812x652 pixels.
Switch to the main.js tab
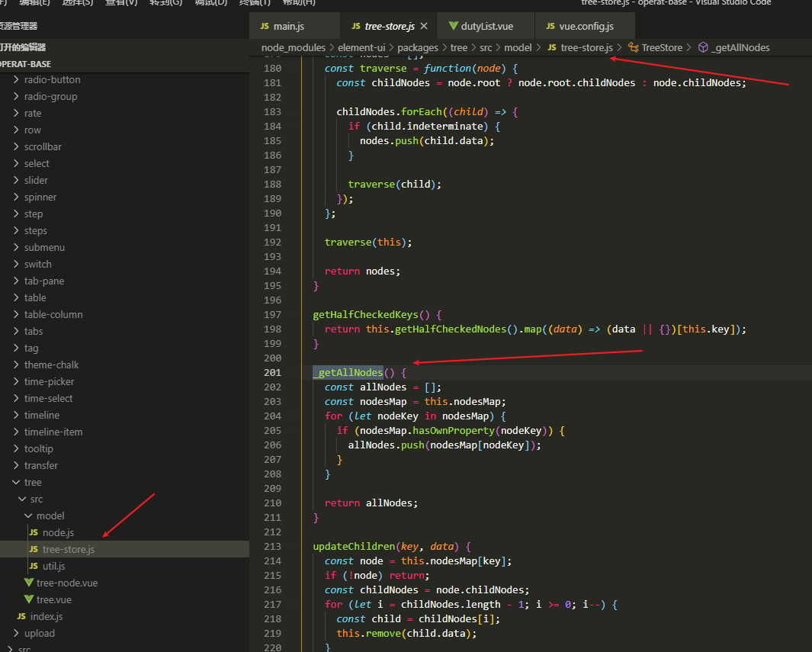coord(288,26)
